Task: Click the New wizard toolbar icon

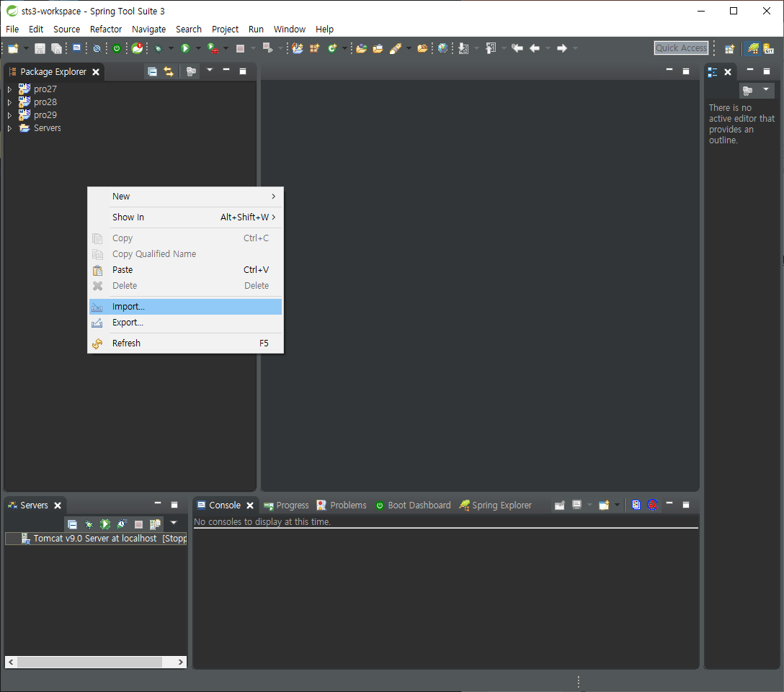Action: tap(13, 48)
